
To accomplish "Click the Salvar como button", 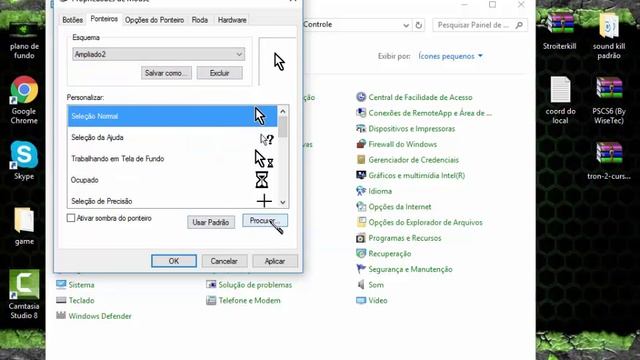I will click(166, 73).
